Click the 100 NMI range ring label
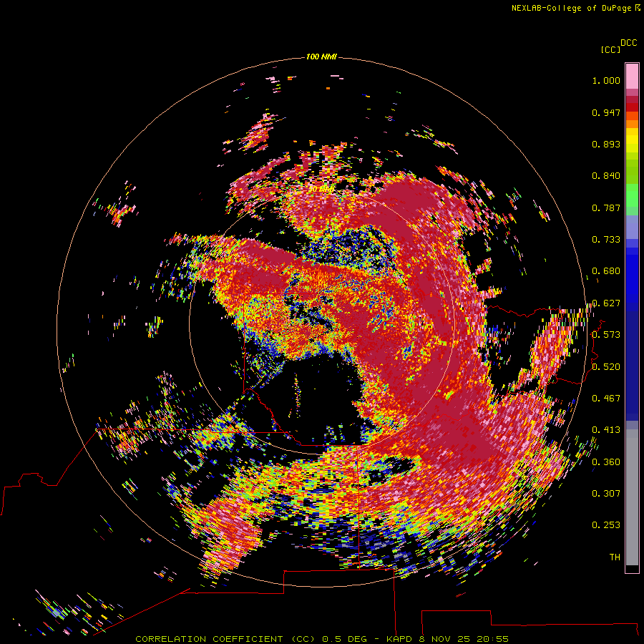The image size is (644, 644). click(x=321, y=57)
